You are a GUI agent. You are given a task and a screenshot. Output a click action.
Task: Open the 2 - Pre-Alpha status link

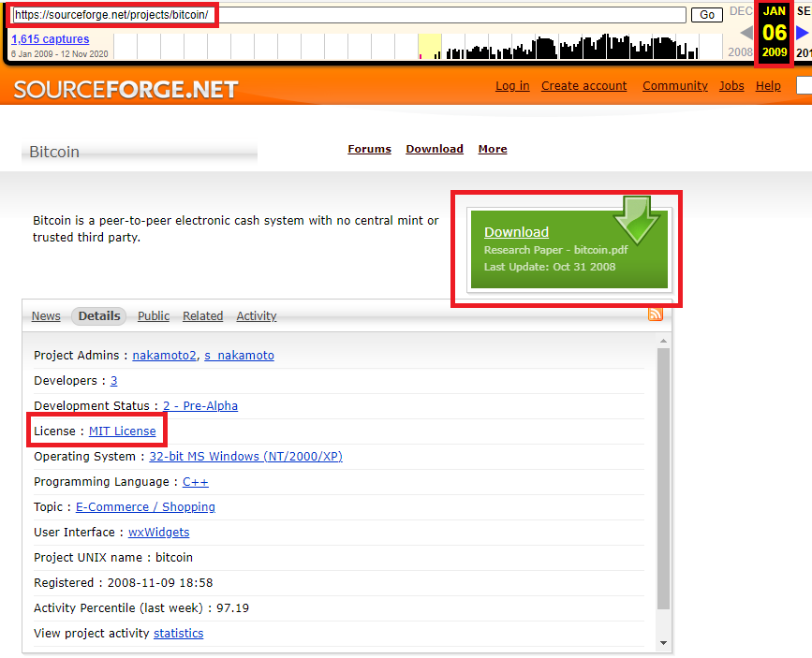(x=200, y=406)
